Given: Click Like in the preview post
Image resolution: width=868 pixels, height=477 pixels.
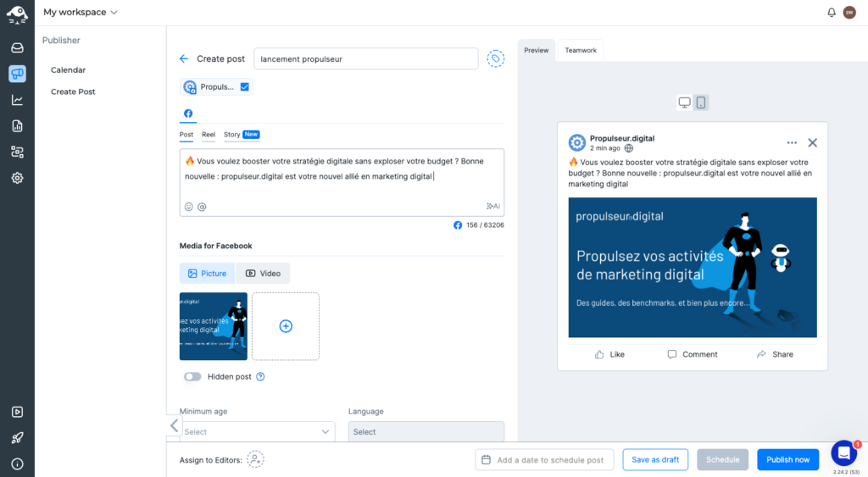Looking at the screenshot, I should point(609,355).
